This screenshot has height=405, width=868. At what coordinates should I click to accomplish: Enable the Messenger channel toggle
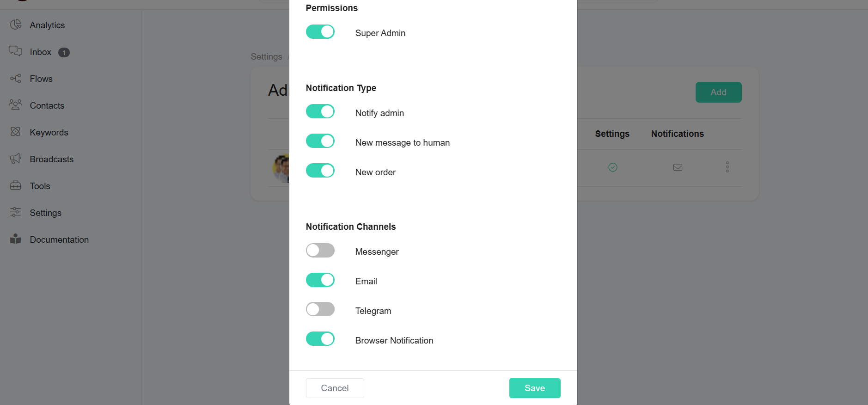[x=320, y=251]
